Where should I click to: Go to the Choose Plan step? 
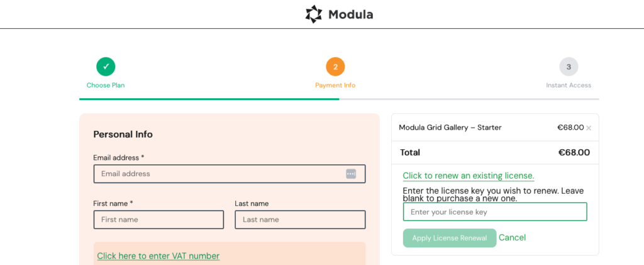click(x=106, y=86)
